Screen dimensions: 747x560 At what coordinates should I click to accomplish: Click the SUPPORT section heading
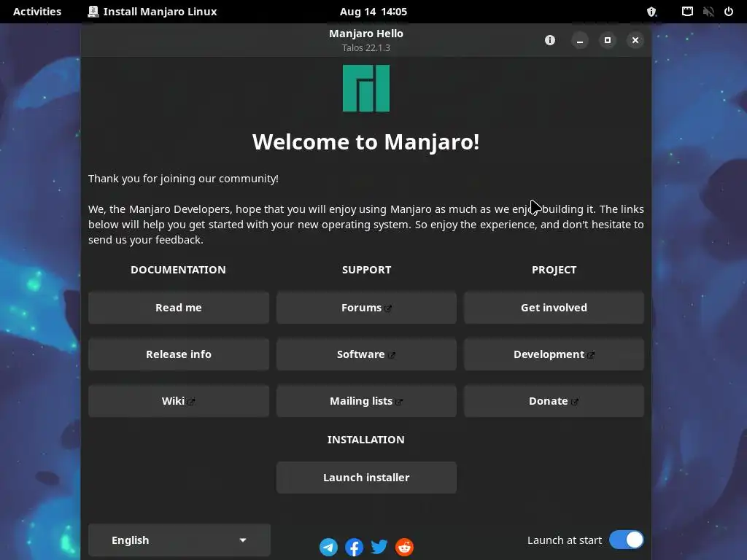366,270
